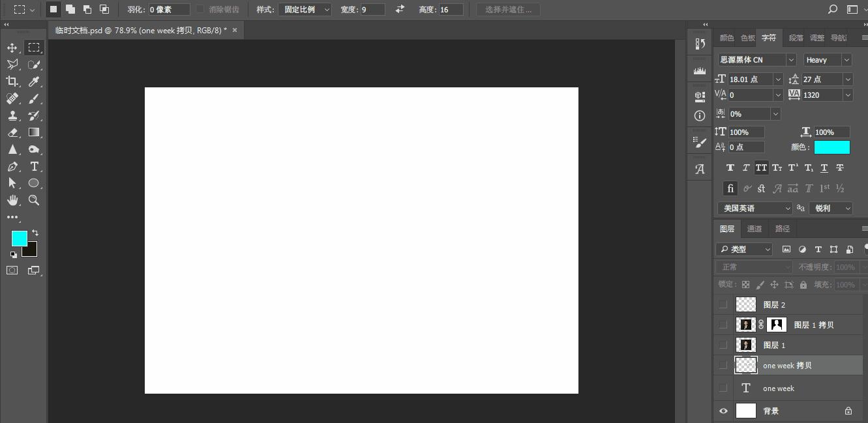Image resolution: width=868 pixels, height=423 pixels.
Task: Select the Sharpen triangle tool
Action: tap(12, 149)
